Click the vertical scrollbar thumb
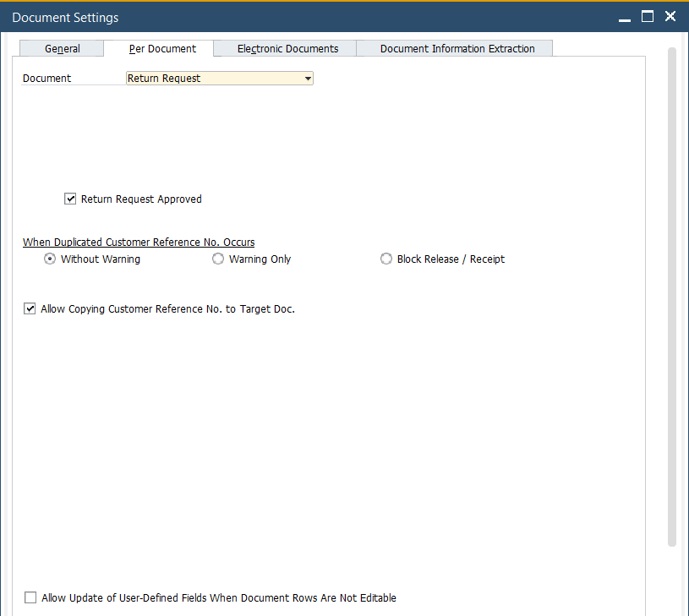This screenshot has width=689, height=616. pos(672,296)
